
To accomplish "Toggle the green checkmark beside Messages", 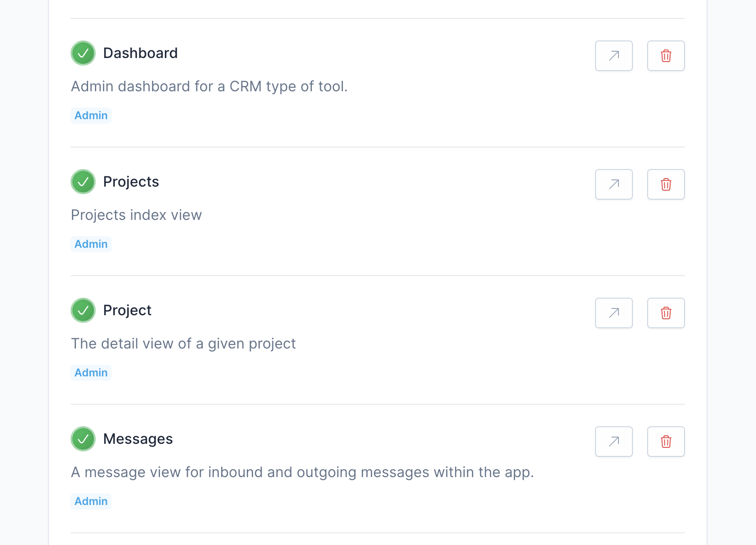I will [x=83, y=439].
